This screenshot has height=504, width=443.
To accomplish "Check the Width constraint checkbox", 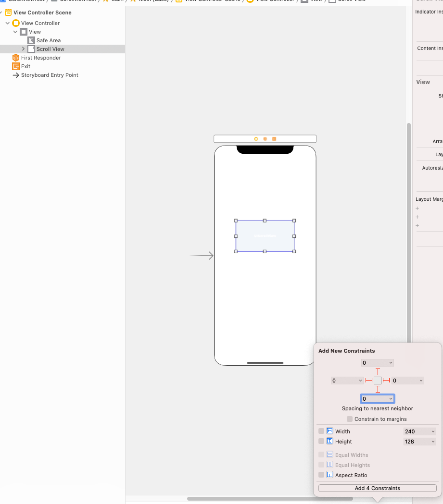I will point(321,431).
